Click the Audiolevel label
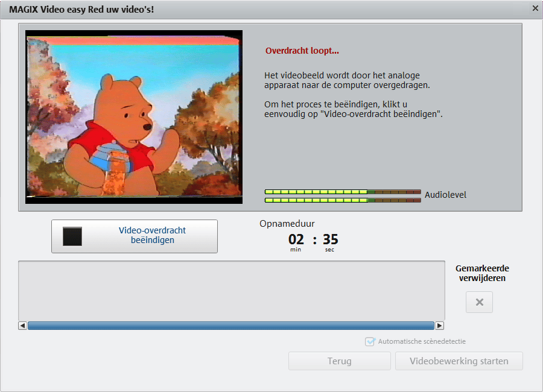This screenshot has width=543, height=392. coord(445,195)
